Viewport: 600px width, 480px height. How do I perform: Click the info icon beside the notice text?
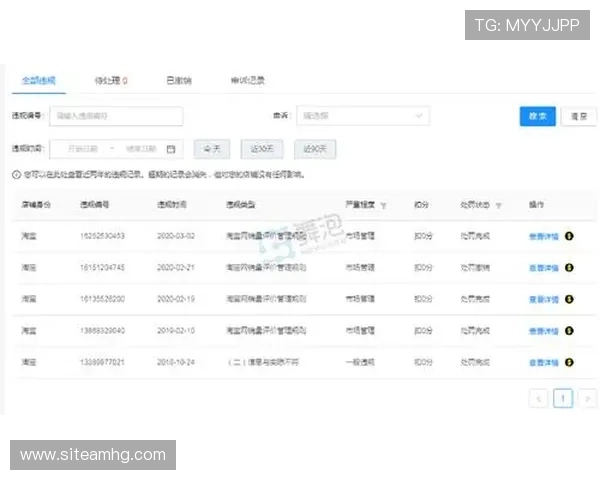click(16, 175)
